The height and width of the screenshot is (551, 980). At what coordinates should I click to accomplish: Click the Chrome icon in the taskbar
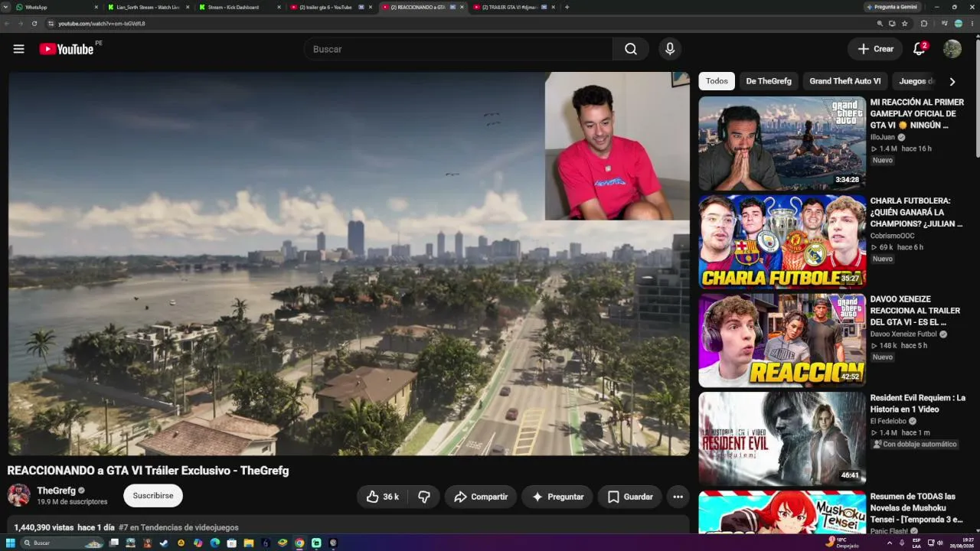(x=299, y=543)
